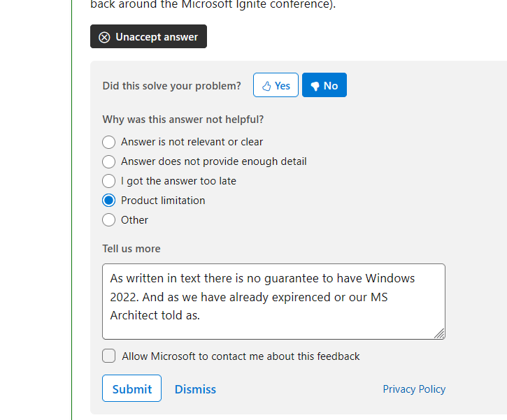Click the circled X icon beside Unaccept answer
This screenshot has height=420, width=507.
(104, 37)
